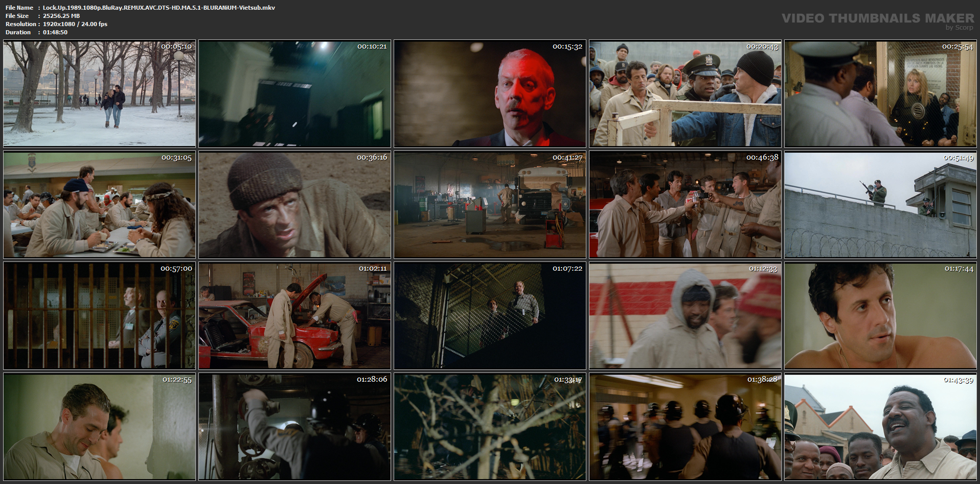
Task: Open the laughing man thumbnail 01:43:39
Action: (880, 427)
